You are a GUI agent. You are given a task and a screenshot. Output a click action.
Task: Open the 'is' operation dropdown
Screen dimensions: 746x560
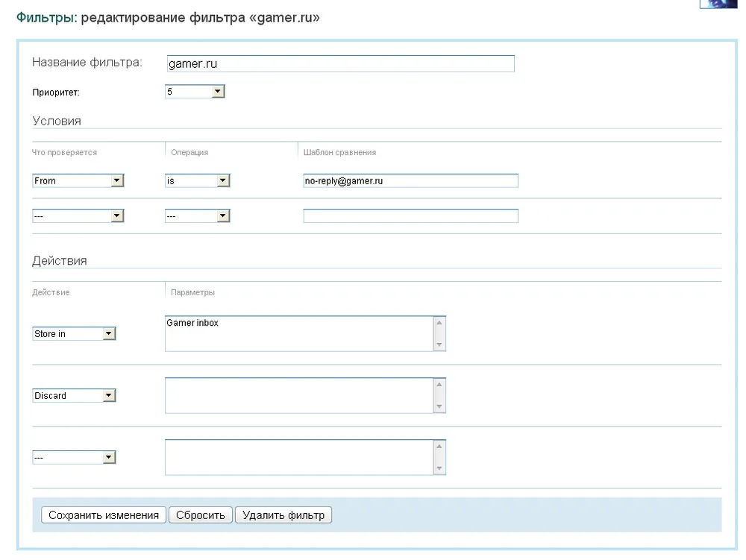(x=197, y=180)
